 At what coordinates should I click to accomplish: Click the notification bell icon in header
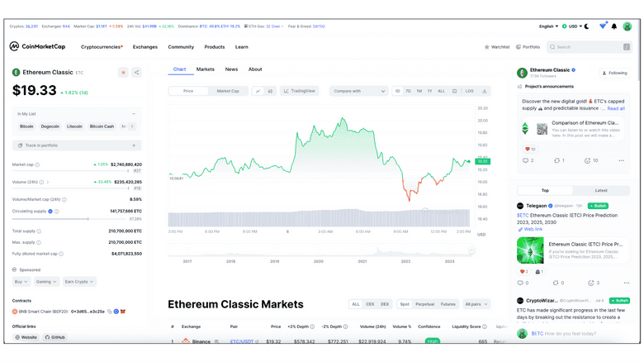click(614, 26)
